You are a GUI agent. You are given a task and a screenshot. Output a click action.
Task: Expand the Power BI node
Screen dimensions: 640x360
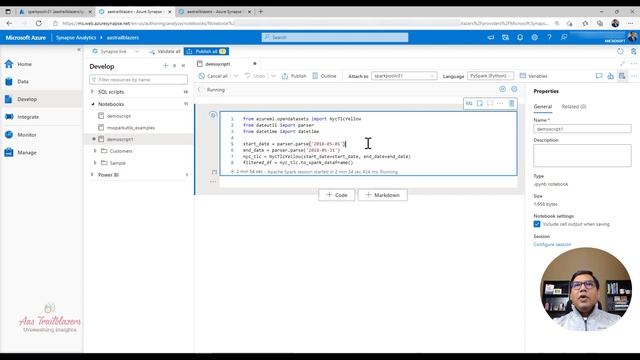92,175
